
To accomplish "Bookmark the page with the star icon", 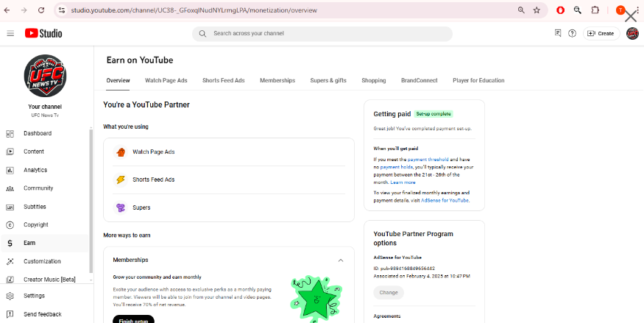I will pos(537,10).
